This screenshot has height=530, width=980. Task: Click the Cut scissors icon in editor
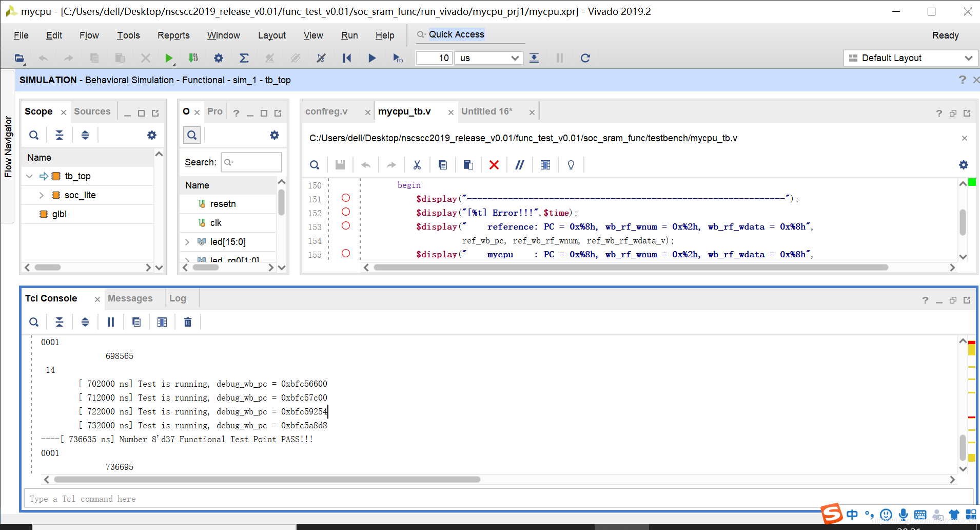[x=417, y=165]
